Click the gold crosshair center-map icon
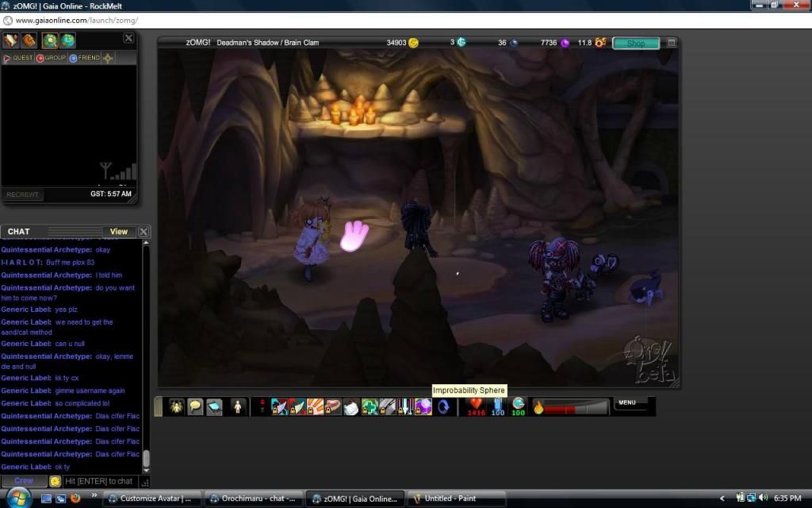 click(108, 58)
